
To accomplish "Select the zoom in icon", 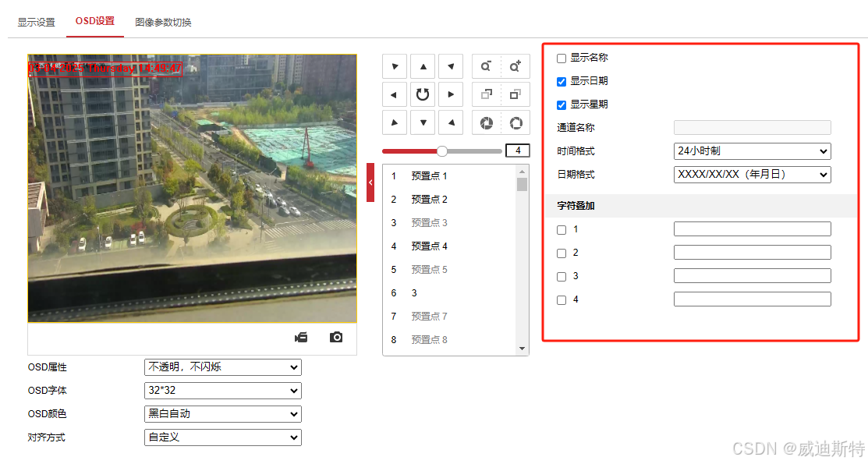I will (515, 66).
